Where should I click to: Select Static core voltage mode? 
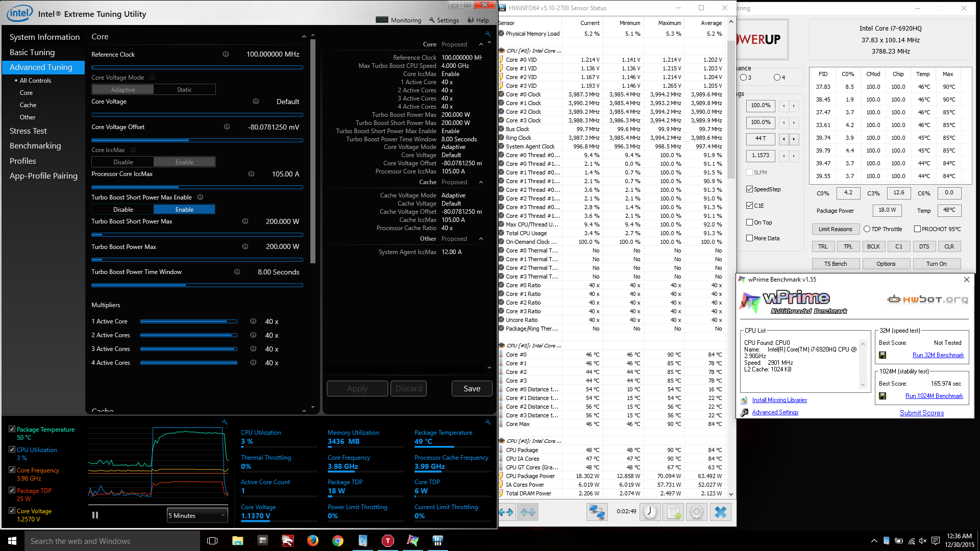tap(184, 90)
